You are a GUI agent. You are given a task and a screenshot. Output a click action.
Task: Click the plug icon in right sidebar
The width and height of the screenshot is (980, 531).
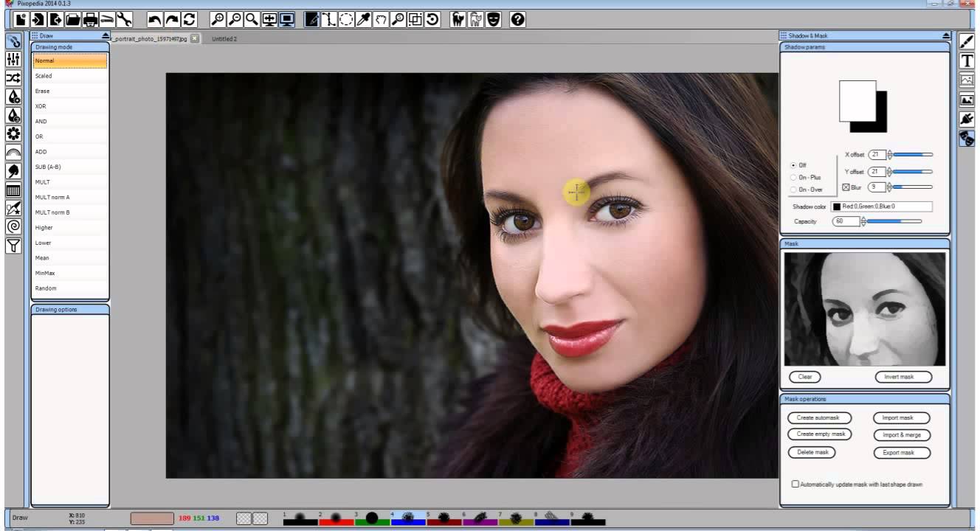click(x=966, y=119)
